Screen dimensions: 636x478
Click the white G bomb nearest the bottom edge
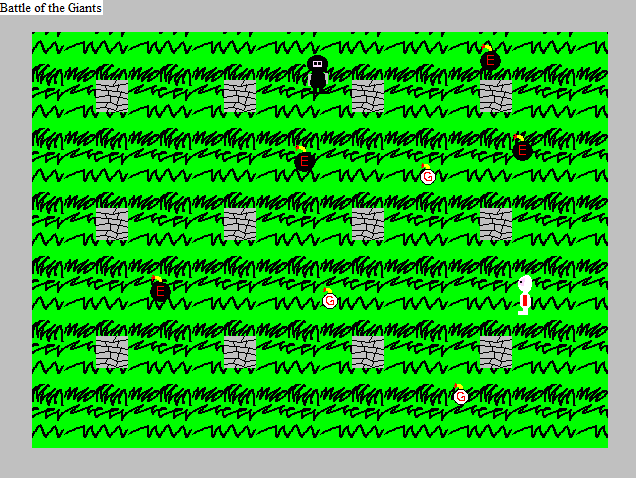coord(461,396)
